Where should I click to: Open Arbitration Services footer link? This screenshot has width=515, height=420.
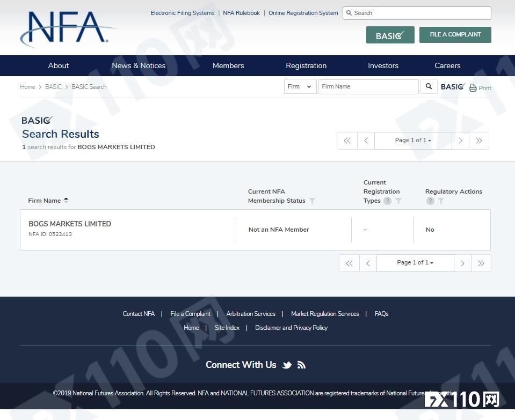coord(251,314)
